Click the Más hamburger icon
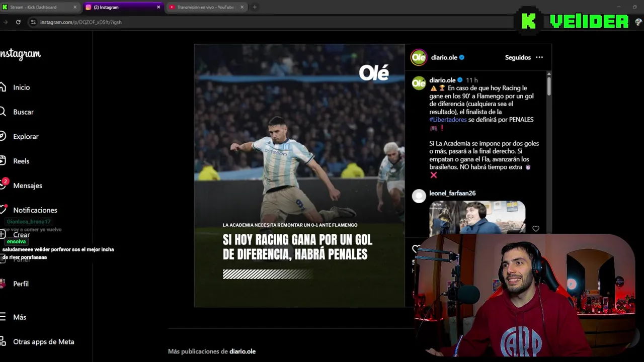The image size is (644, 362). coord(3,317)
